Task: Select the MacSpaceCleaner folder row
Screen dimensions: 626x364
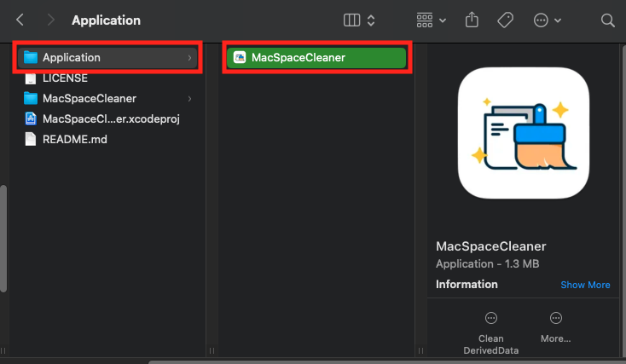Action: pos(107,99)
